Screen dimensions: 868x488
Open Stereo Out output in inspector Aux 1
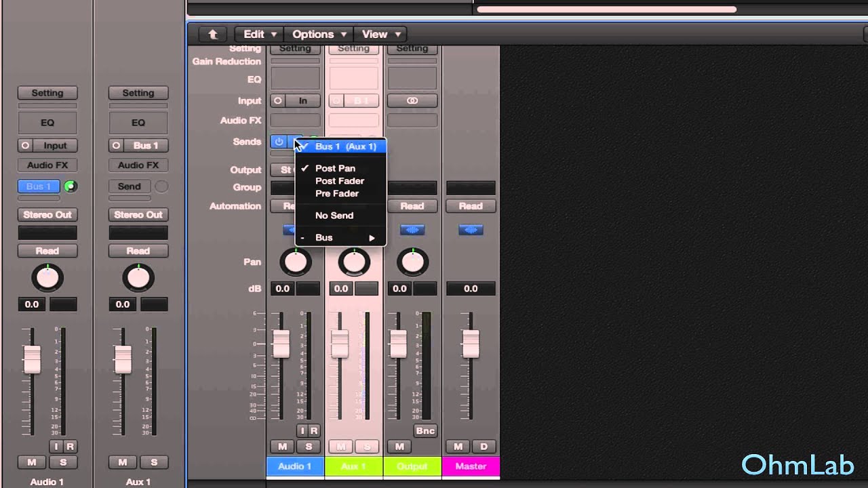pyautogui.click(x=138, y=215)
